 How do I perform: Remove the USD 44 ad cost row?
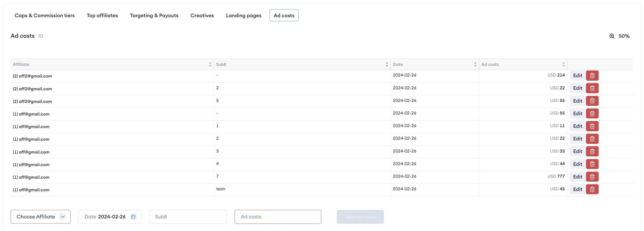(592, 164)
